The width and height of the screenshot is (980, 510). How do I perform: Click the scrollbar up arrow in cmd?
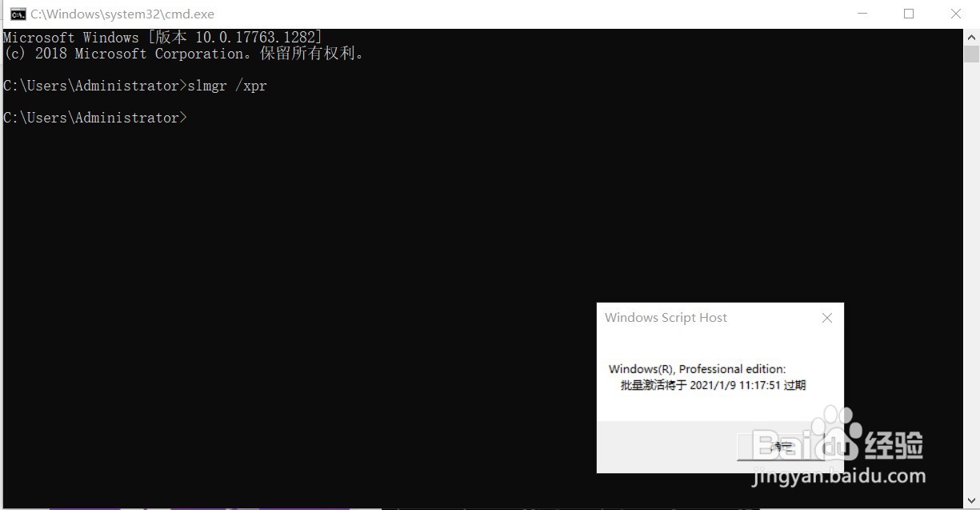point(971,37)
